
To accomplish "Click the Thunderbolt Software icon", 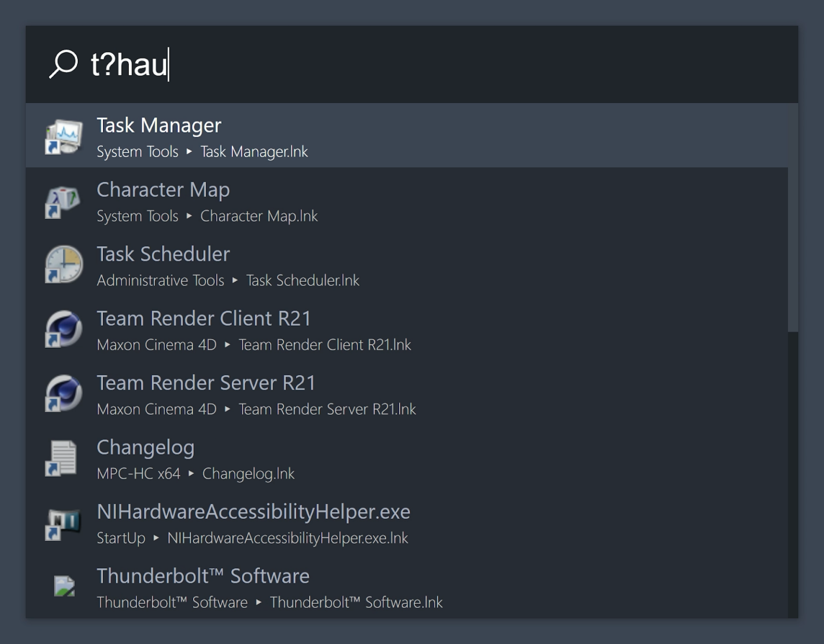I will coord(64,586).
